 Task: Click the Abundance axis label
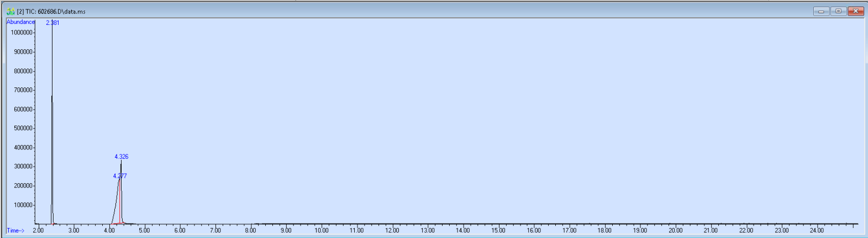[20, 22]
